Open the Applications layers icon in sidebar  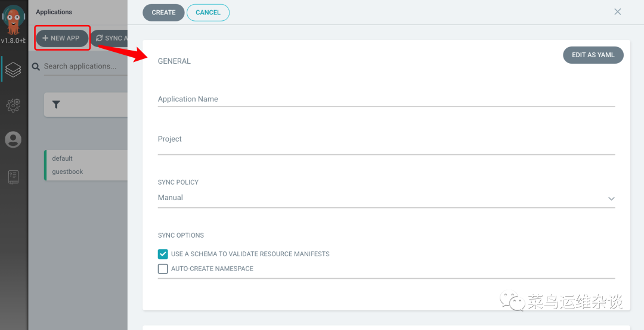click(x=13, y=70)
